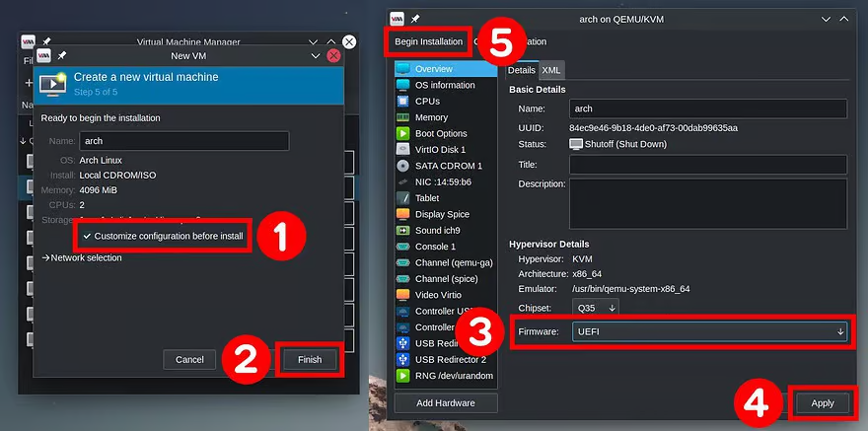Viewport: 868px width, 431px height.
Task: Click the OS information icon
Action: 403,85
